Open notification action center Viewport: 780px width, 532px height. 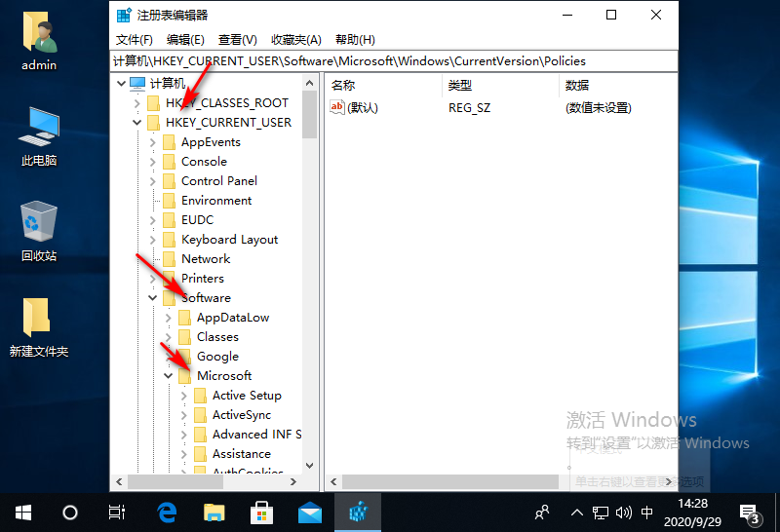pyautogui.click(x=749, y=514)
